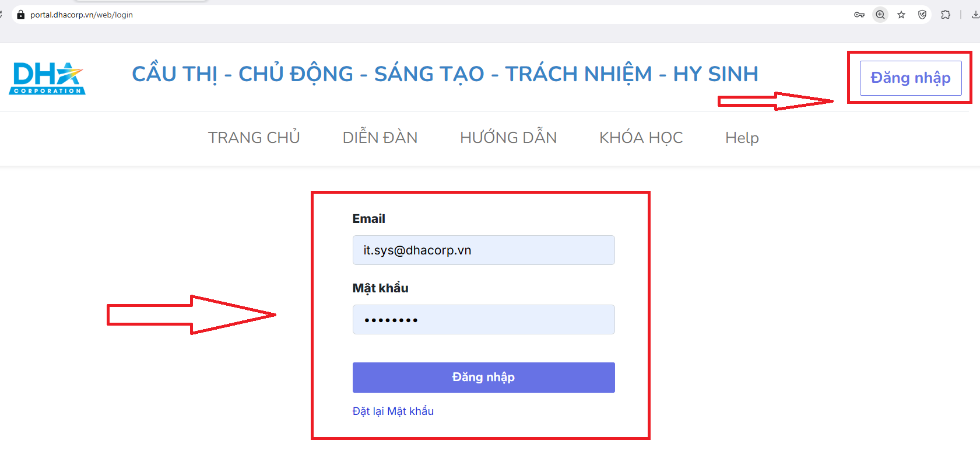The image size is (980, 454).
Task: Open the downloads icon
Action: pyautogui.click(x=975, y=15)
